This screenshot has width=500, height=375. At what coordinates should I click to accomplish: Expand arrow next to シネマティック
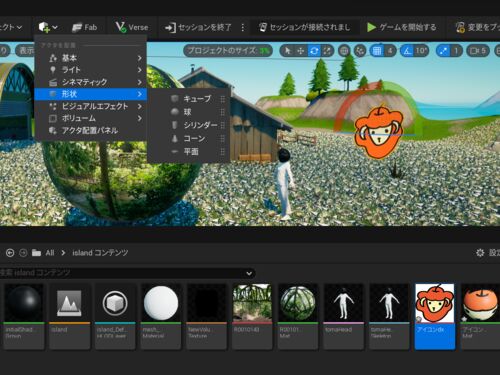(140, 82)
